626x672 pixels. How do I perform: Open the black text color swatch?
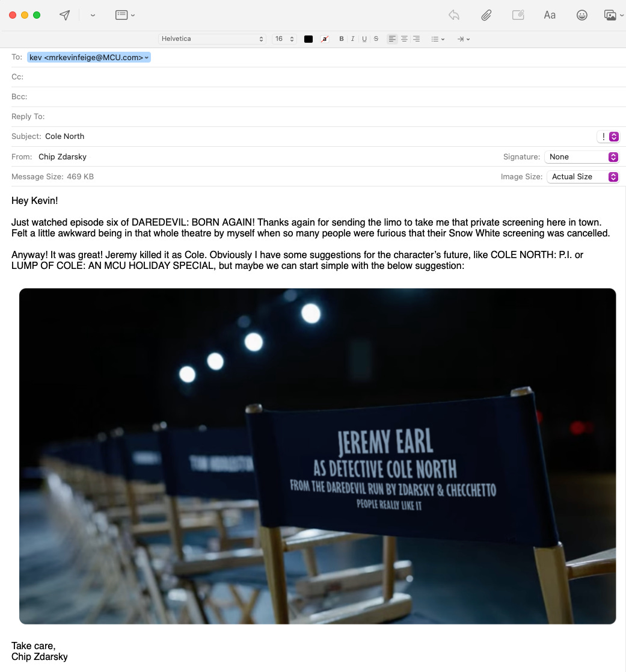[308, 39]
